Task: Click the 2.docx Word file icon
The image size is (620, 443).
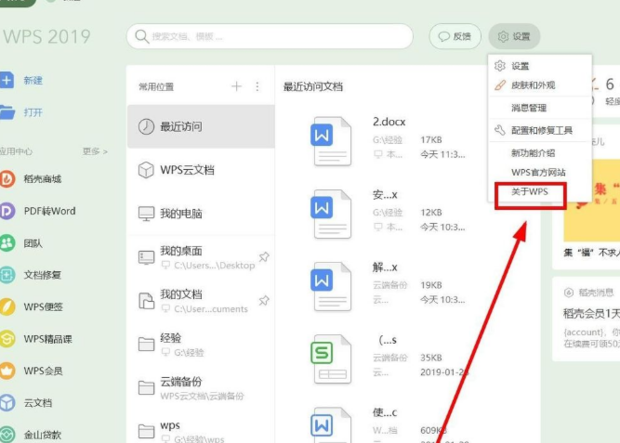Action: pos(331,141)
